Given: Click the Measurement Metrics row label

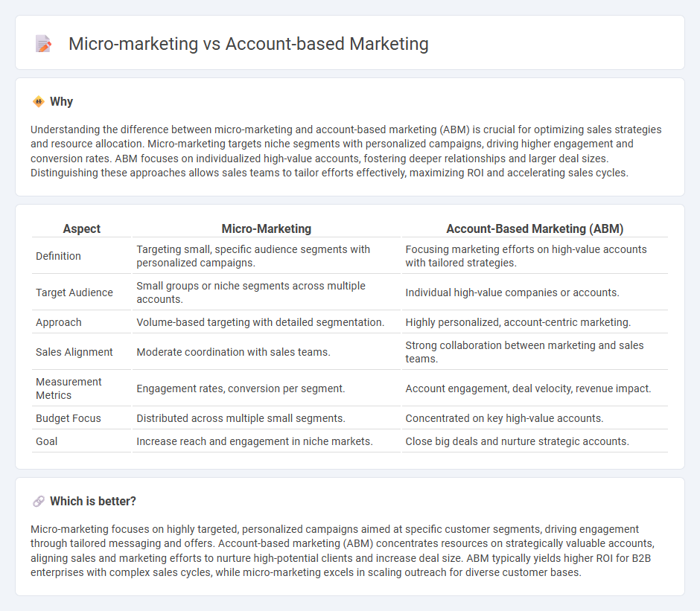Looking at the screenshot, I should [69, 388].
